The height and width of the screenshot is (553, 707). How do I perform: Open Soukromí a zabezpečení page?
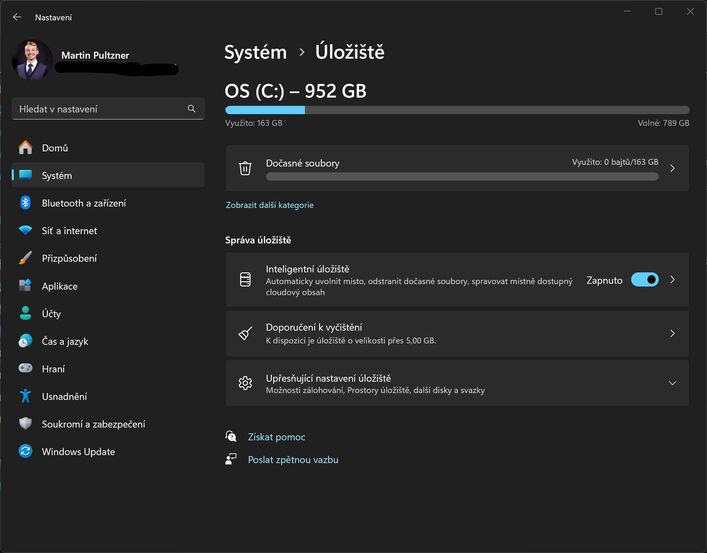tap(108, 423)
